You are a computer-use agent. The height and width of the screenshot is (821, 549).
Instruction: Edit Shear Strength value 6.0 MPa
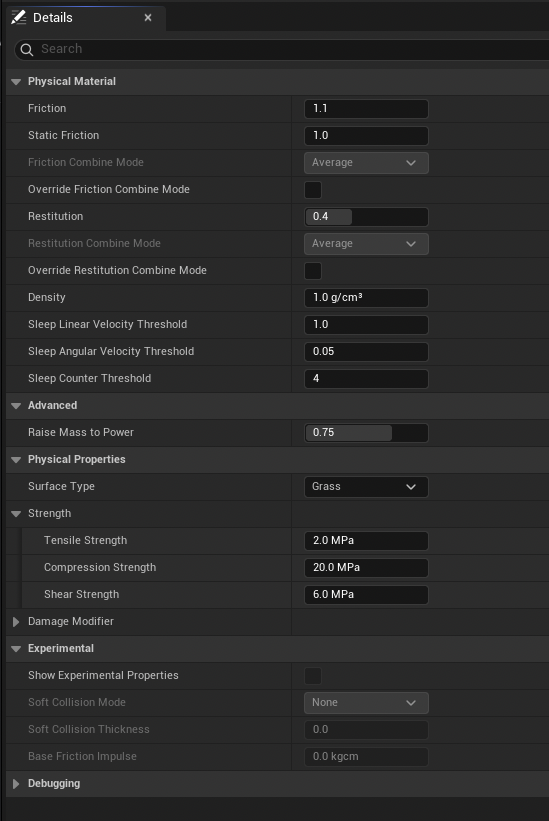366,594
